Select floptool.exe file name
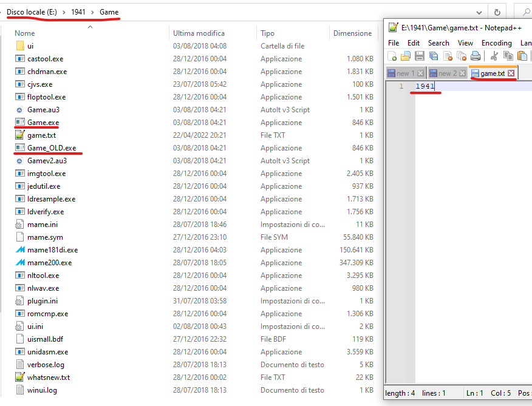The height and width of the screenshot is (406, 532). coord(47,97)
